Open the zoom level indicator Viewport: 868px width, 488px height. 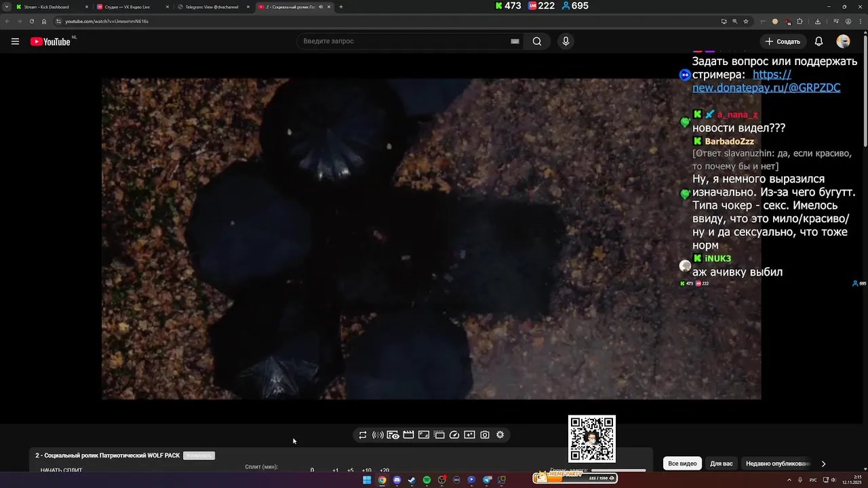click(734, 21)
